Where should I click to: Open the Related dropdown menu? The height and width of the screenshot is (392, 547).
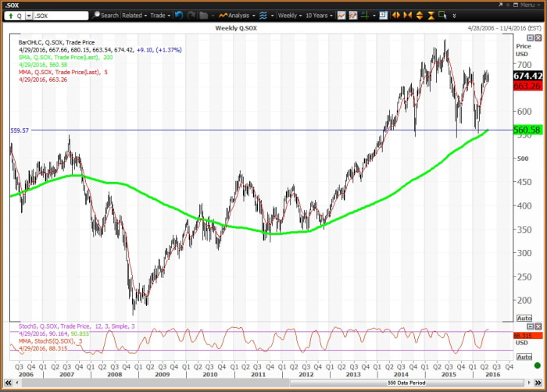click(134, 15)
